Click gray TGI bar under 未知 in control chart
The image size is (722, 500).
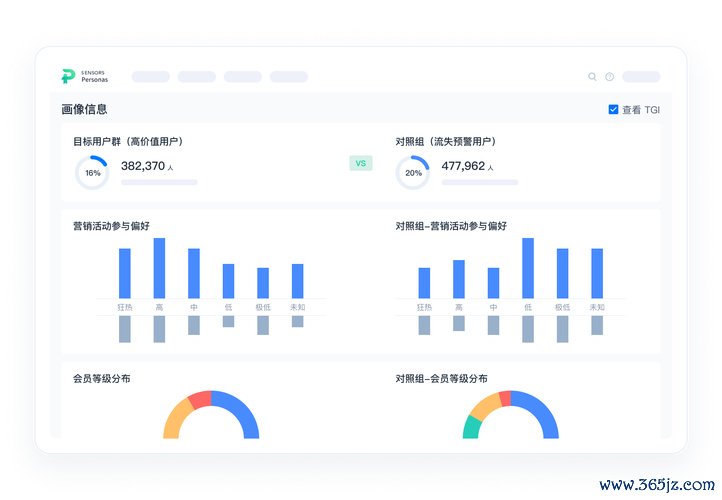point(597,325)
